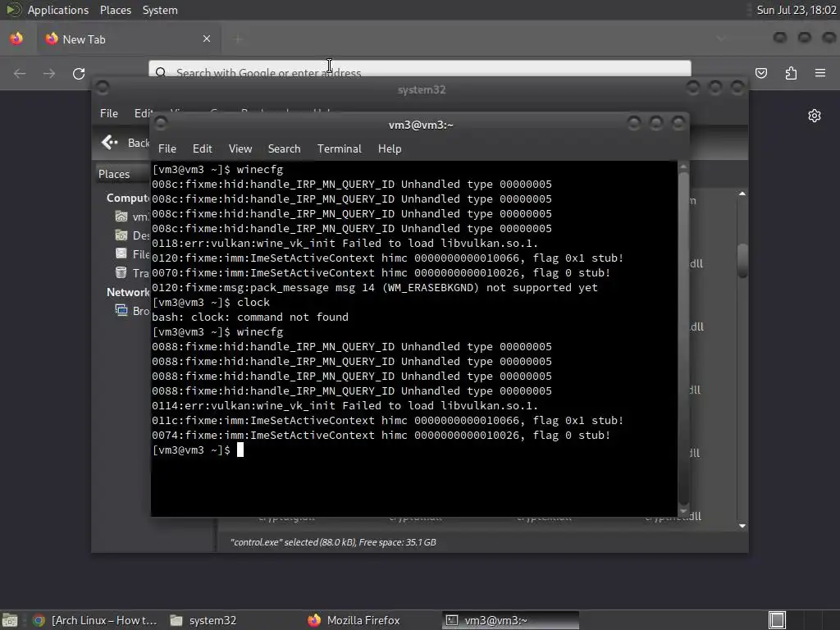Open the Firefox extensions puzzle icon
Image resolution: width=840 pixels, height=630 pixels.
pyautogui.click(x=791, y=73)
